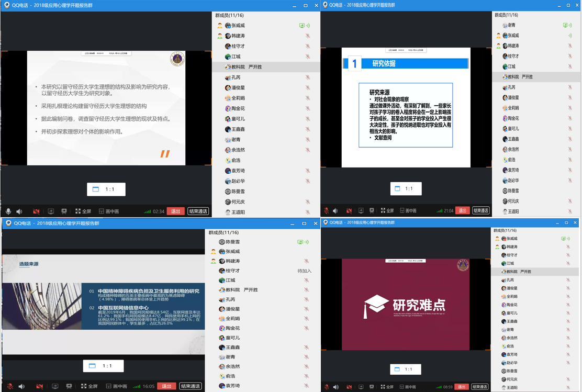
Task: Click 画中画 in the 02:34 call window
Action: 109,211
